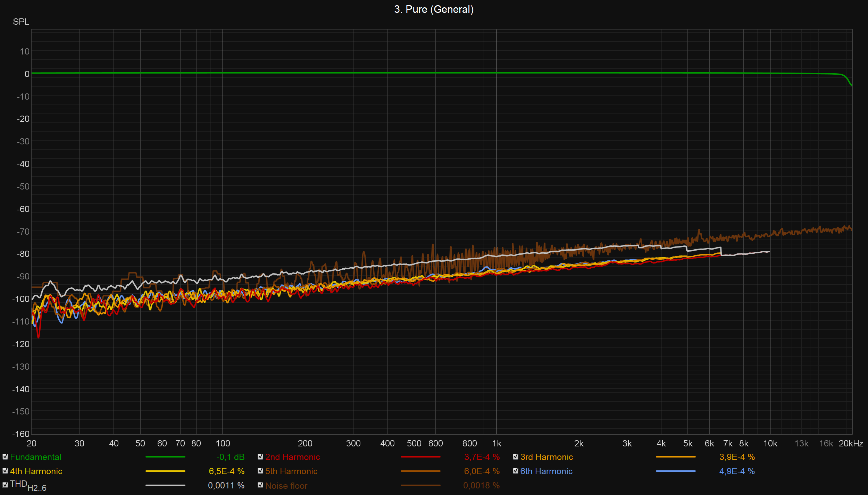
Task: Click the green Fundamental line swatch
Action: [165, 457]
